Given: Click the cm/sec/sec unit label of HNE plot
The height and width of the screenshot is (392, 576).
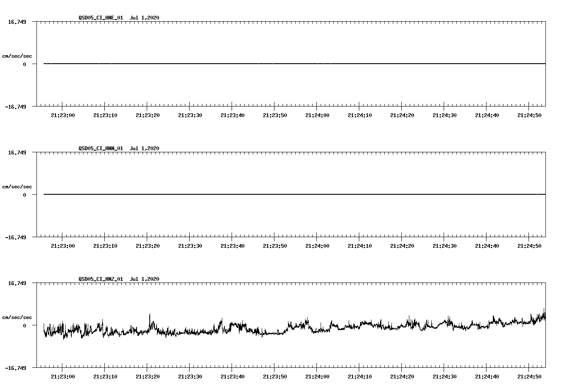Looking at the screenshot, I should click(x=17, y=56).
